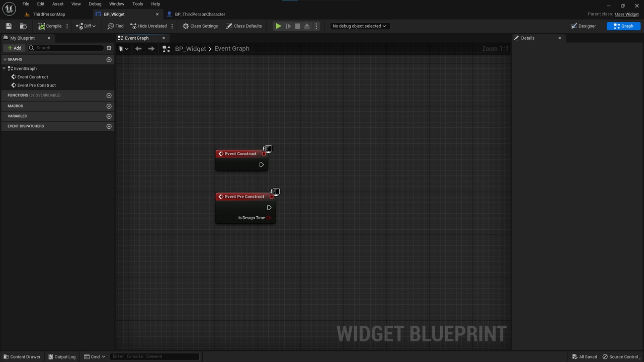644x362 pixels.
Task: Open the View menu
Action: coord(76,4)
